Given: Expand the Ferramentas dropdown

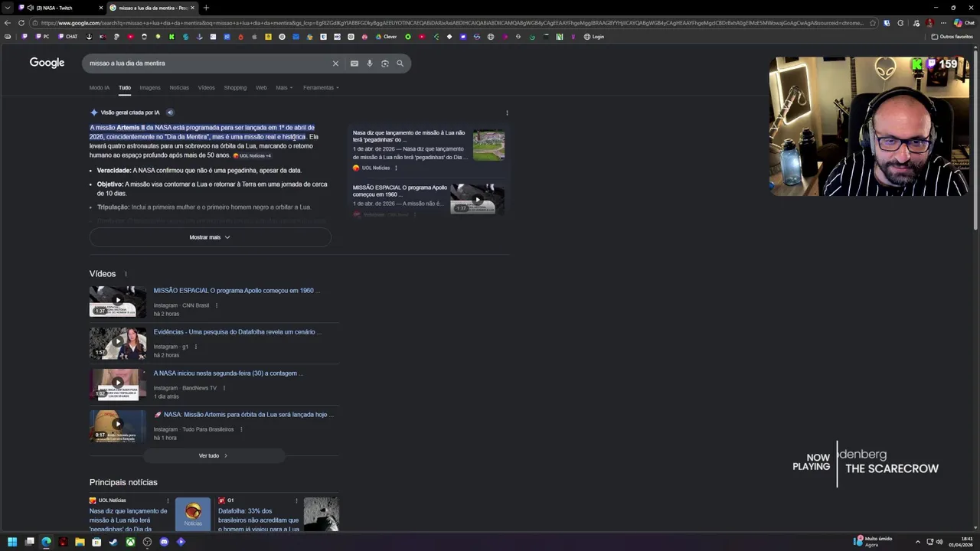Looking at the screenshot, I should pos(321,87).
